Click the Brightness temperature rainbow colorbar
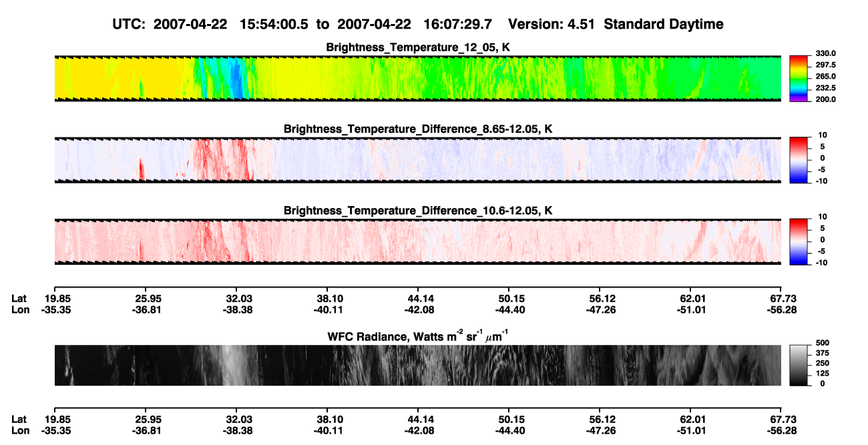This screenshot has width=868, height=445. [799, 77]
